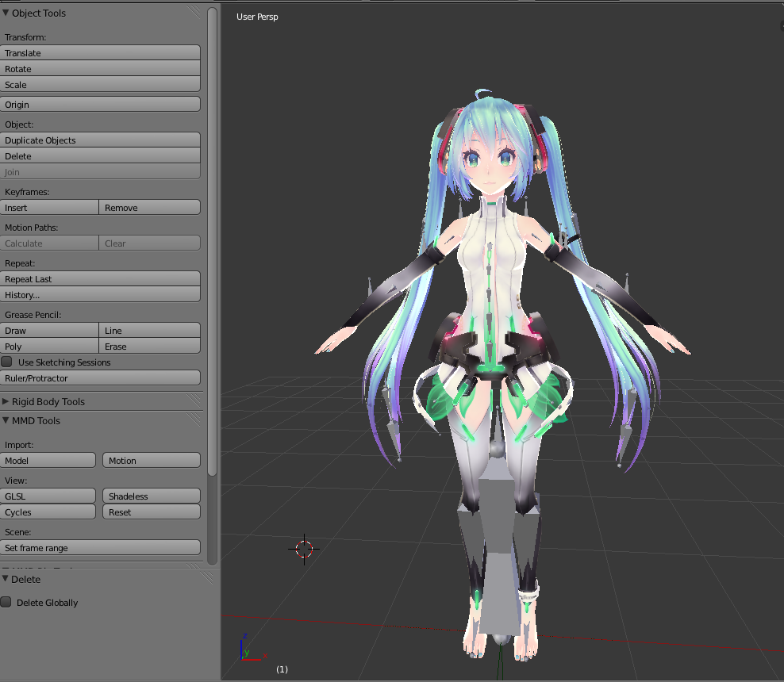Select the Grease Pencil Draw tool

coord(50,330)
